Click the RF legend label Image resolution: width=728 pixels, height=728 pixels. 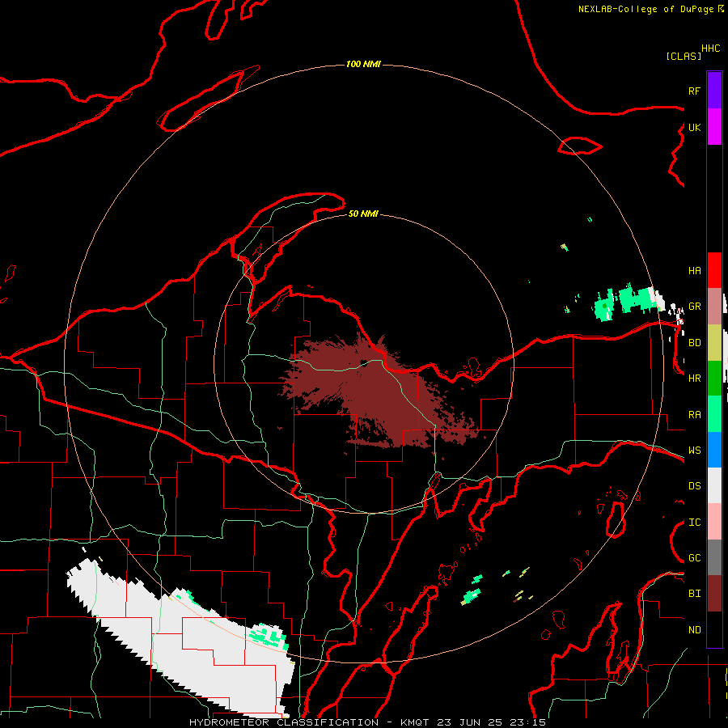tap(694, 91)
